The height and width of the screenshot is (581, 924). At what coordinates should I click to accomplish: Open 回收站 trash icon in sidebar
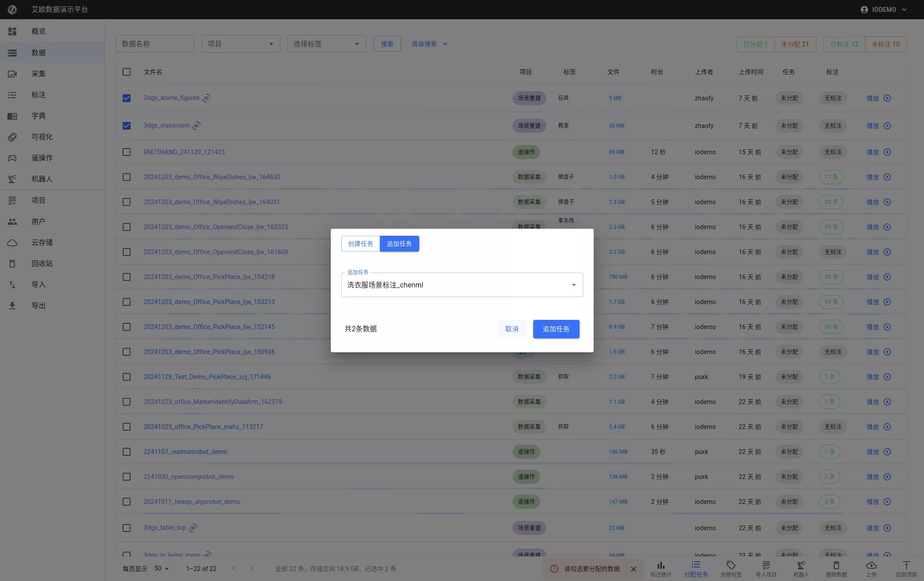click(12, 263)
